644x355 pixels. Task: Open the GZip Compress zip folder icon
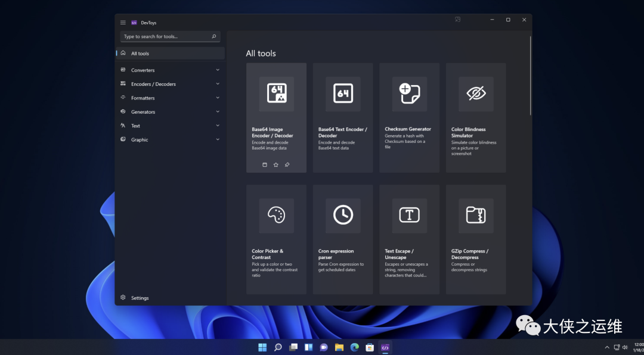pos(476,215)
